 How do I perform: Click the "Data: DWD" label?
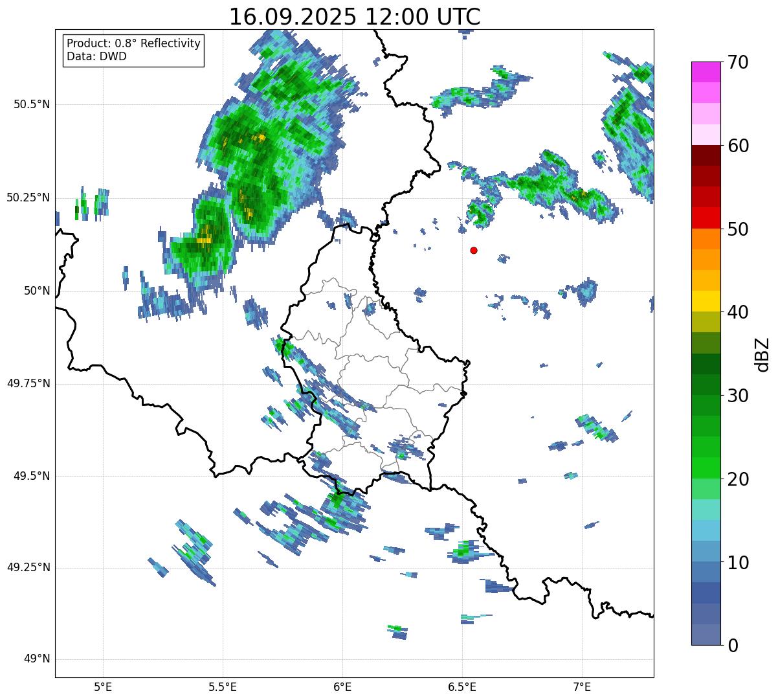96,56
